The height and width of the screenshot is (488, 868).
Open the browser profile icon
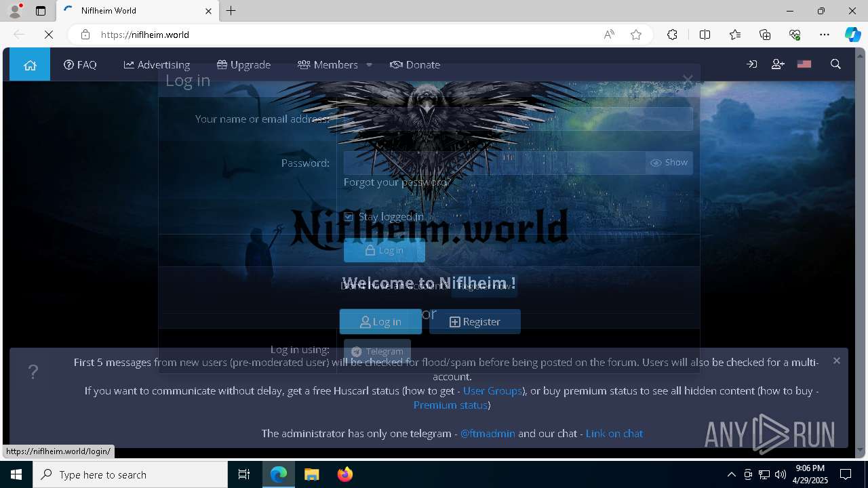pyautogui.click(x=15, y=11)
